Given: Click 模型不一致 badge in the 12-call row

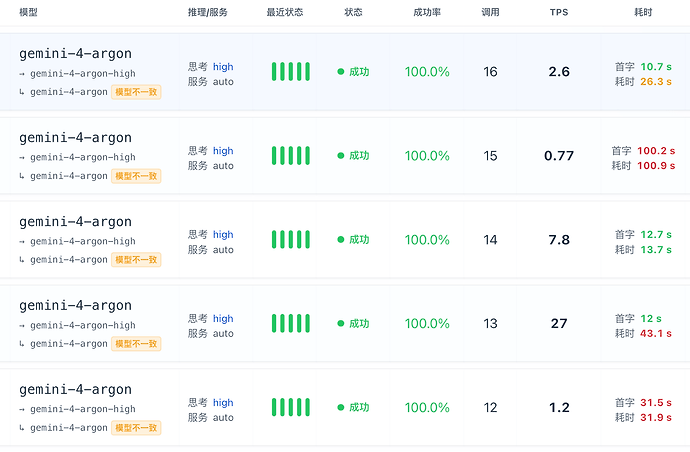Looking at the screenshot, I should coord(136,428).
